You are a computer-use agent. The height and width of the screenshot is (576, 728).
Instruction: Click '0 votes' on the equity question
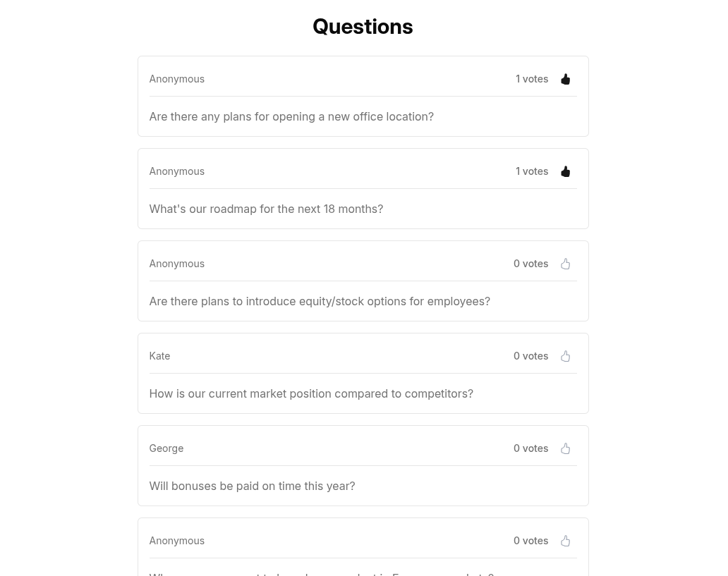click(530, 264)
